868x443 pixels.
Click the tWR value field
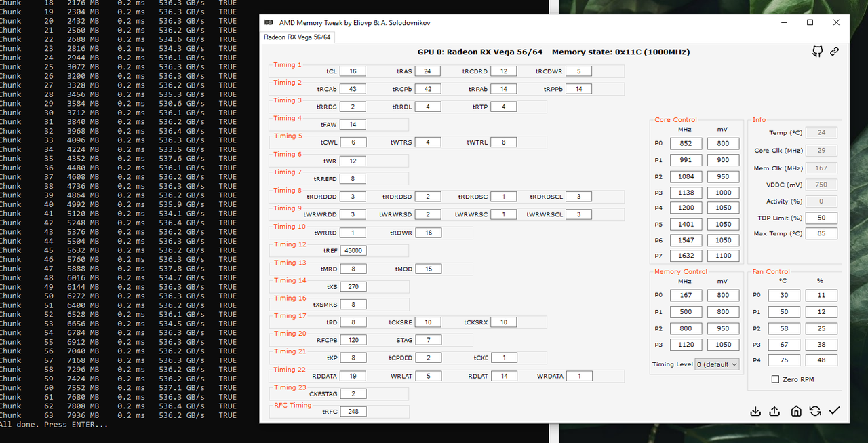click(x=353, y=161)
